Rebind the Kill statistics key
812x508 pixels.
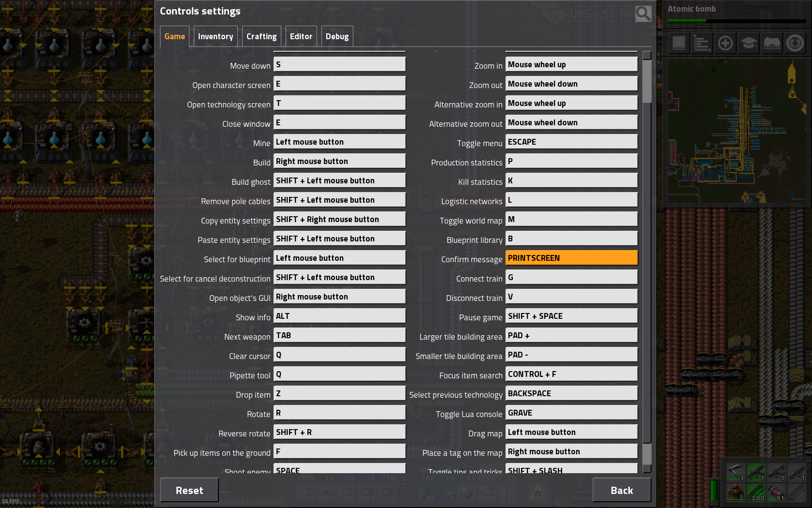(571, 180)
